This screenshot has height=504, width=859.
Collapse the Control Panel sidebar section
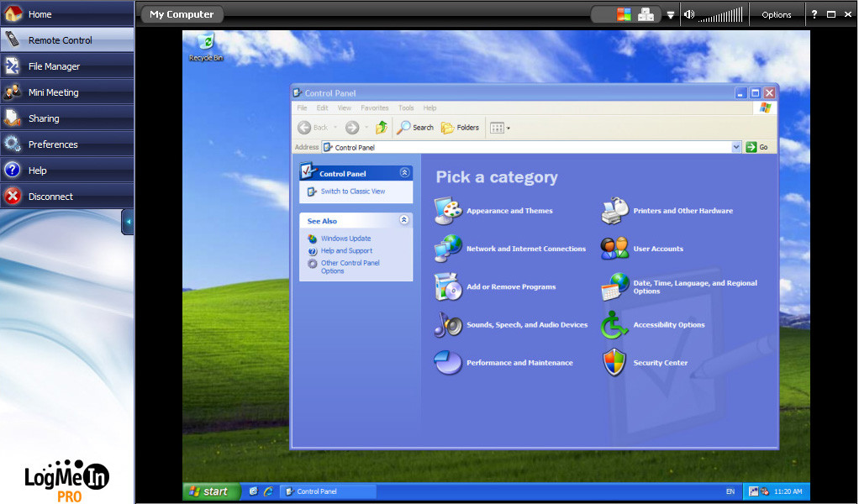(405, 172)
